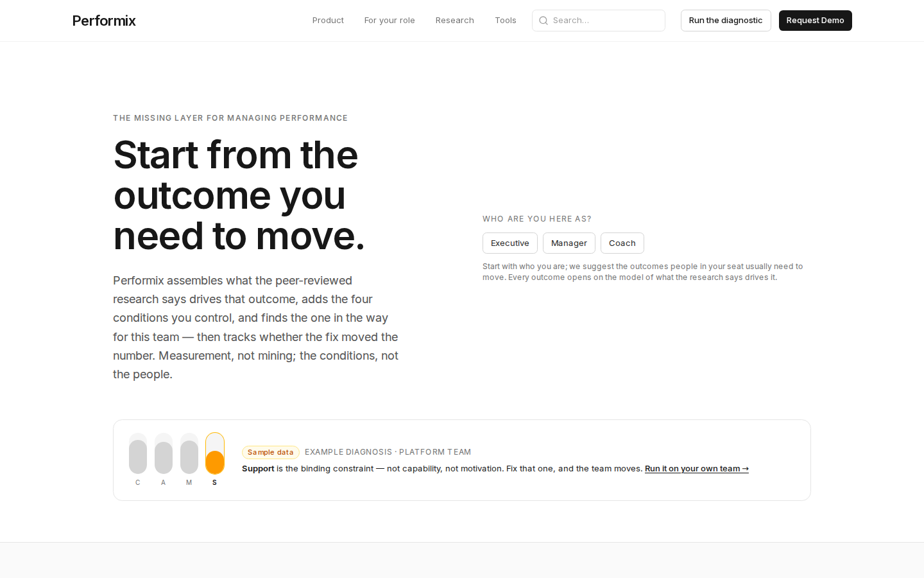Image resolution: width=924 pixels, height=578 pixels.
Task: Click the Sample data badge
Action: (x=271, y=452)
